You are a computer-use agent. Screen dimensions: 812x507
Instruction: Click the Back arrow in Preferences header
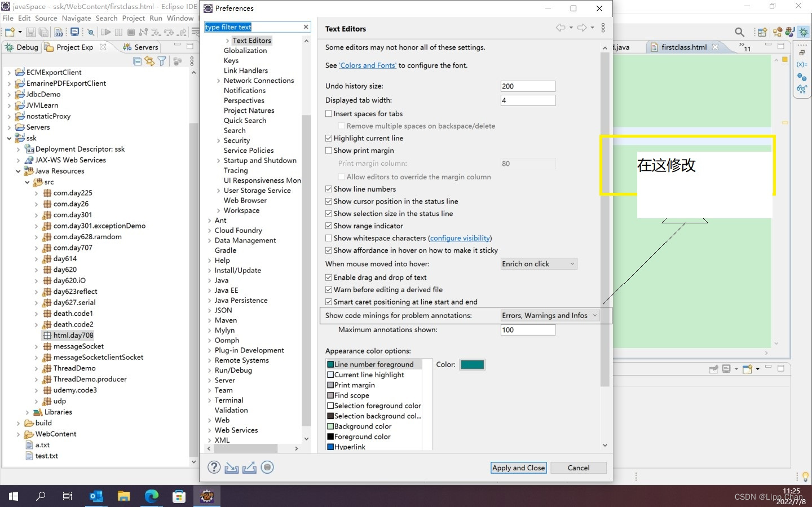(x=561, y=28)
